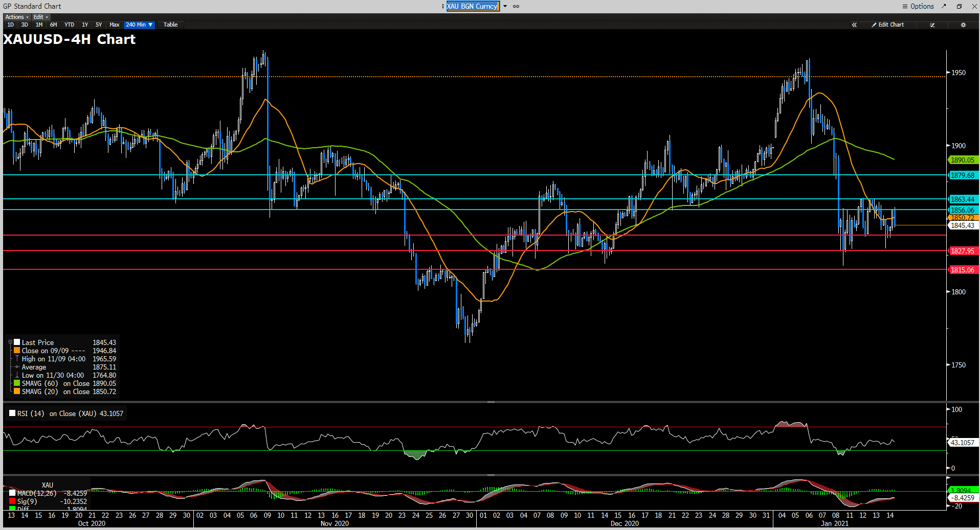980x530 pixels.
Task: Click the 1827.95 red price tag
Action: coord(964,251)
